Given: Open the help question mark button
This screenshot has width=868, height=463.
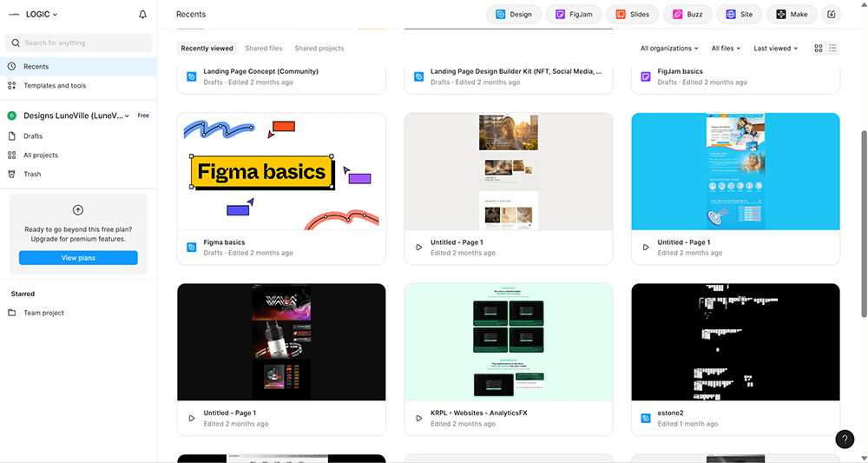Looking at the screenshot, I should [x=845, y=440].
